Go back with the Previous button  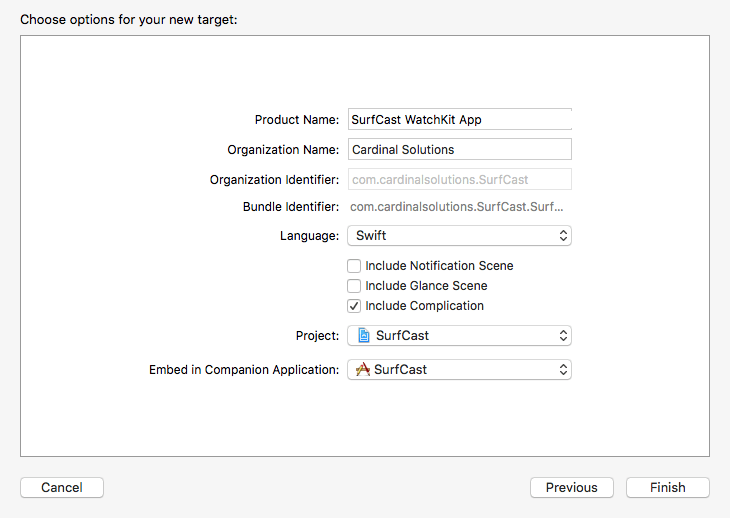571,488
